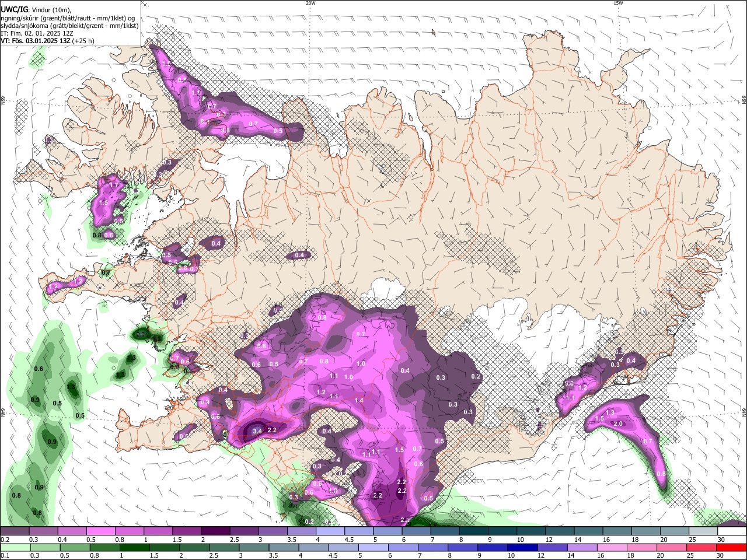
Task: Click the '20W' longitude label
Action: click(311, 3)
